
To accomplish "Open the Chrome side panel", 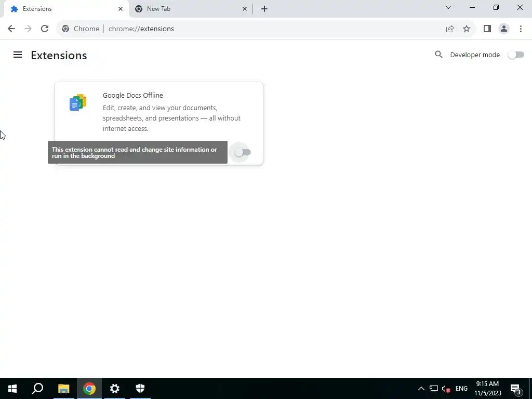I will (487, 29).
